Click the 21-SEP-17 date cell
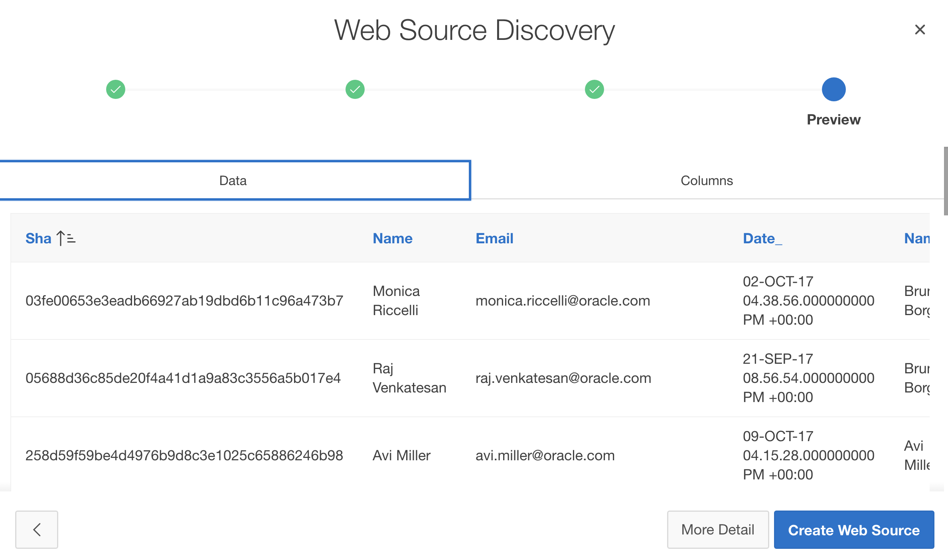The width and height of the screenshot is (948, 560). tap(808, 378)
